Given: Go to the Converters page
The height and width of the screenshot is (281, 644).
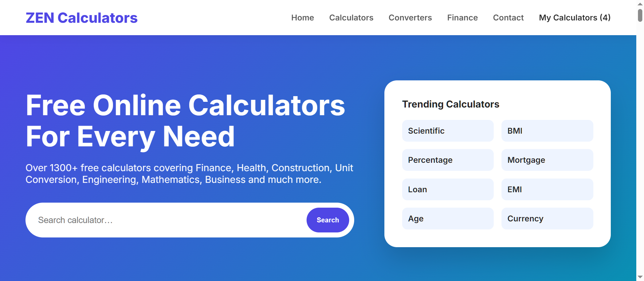Looking at the screenshot, I should pos(410,18).
